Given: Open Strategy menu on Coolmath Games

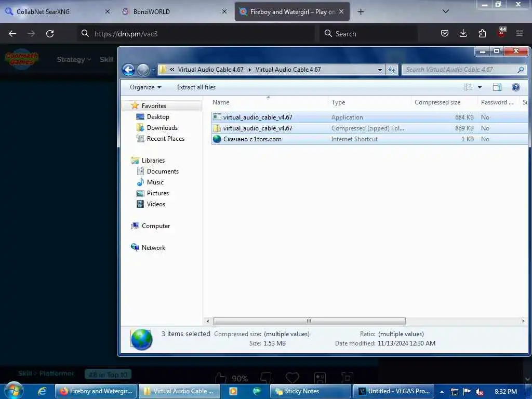Looking at the screenshot, I should point(74,60).
